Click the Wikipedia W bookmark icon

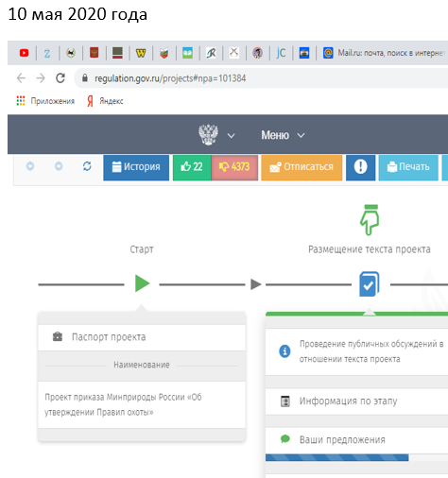click(141, 53)
